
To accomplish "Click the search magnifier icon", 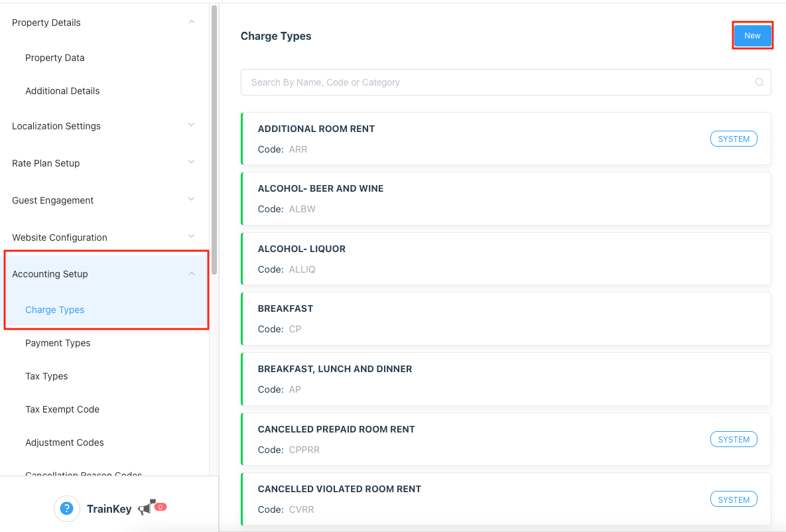I will tap(759, 82).
